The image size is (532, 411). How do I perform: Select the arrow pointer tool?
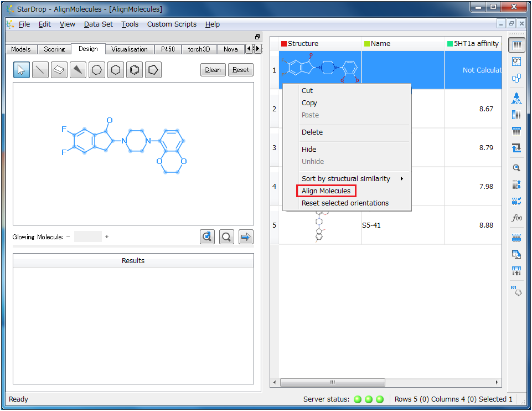[22, 70]
